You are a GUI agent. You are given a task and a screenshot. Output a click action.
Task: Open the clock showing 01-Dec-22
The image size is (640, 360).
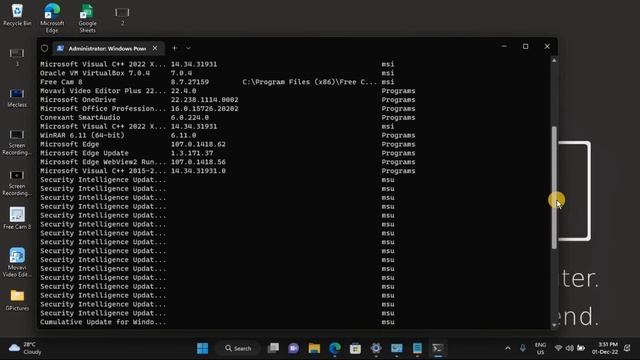tap(605, 348)
